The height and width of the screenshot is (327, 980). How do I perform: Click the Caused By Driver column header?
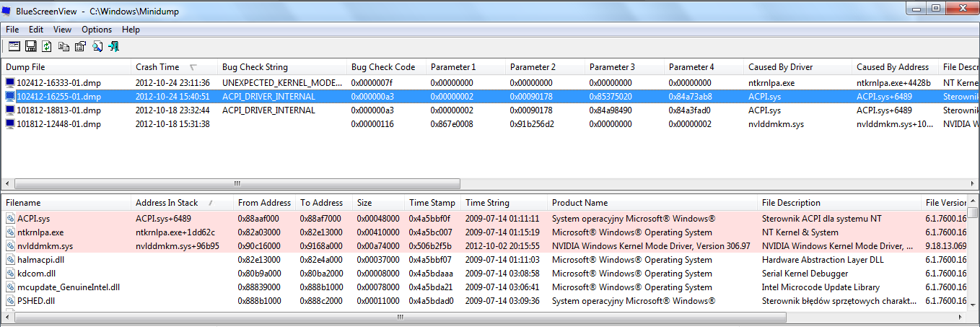[780, 67]
